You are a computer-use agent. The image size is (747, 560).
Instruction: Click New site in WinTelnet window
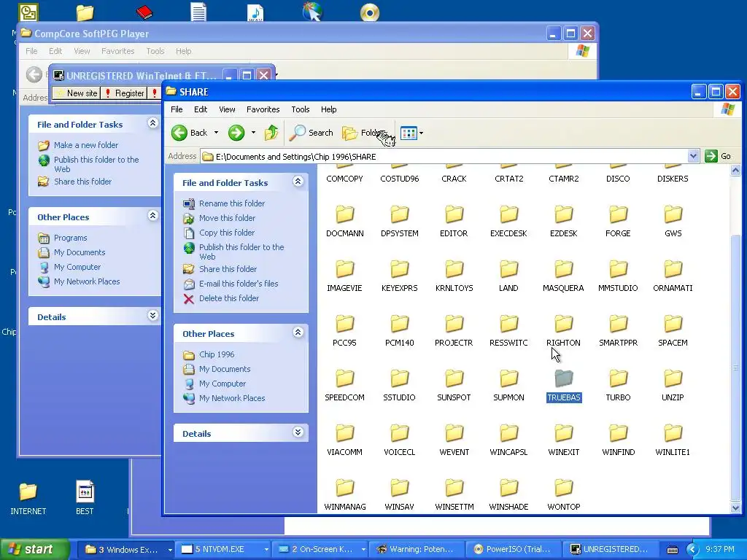(77, 93)
